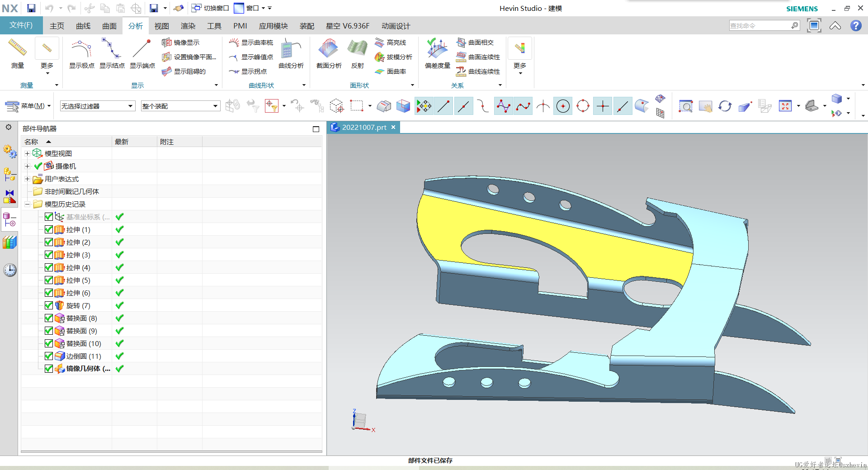Viewport: 868px width, 470px height.
Task: Open the history clock sidebar icon
Action: pyautogui.click(x=9, y=270)
